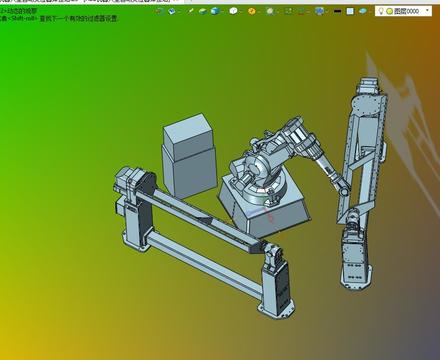Toggle the light bulb layer visibility icon
Image resolution: width=440 pixels, height=360 pixels.
tap(380, 11)
